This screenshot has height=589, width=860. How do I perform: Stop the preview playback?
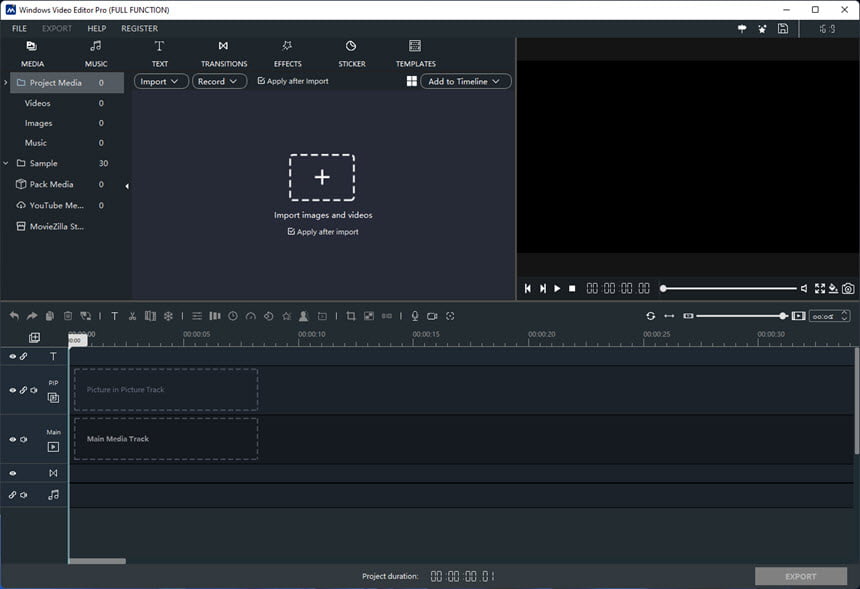(x=572, y=288)
